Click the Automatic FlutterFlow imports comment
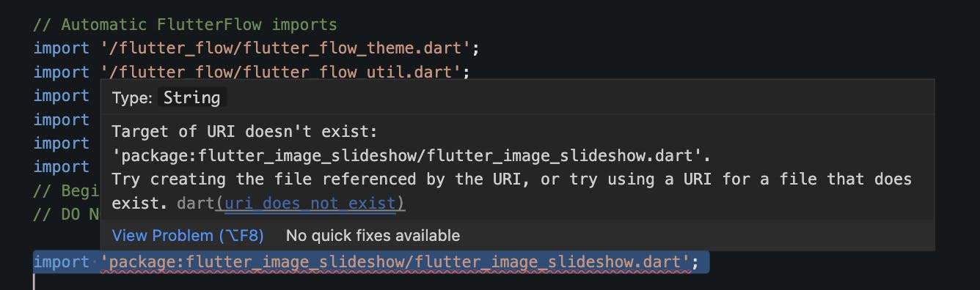Screen dimensions: 980x290 coord(185,25)
